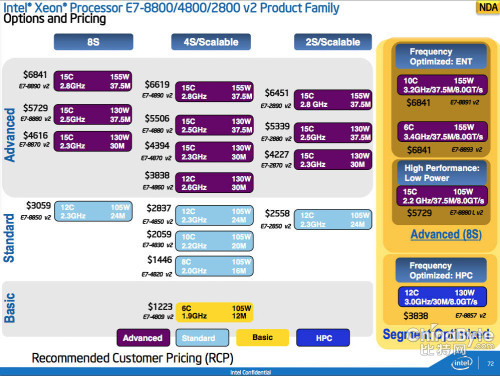This screenshot has width=500, height=376.
Task: Select the 2S/Scalable column header
Action: point(333,42)
